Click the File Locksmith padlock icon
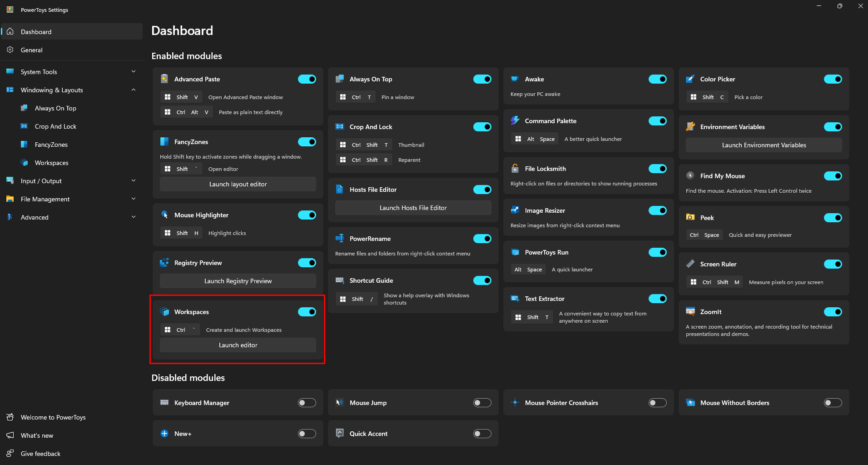This screenshot has height=465, width=868. coord(515,169)
